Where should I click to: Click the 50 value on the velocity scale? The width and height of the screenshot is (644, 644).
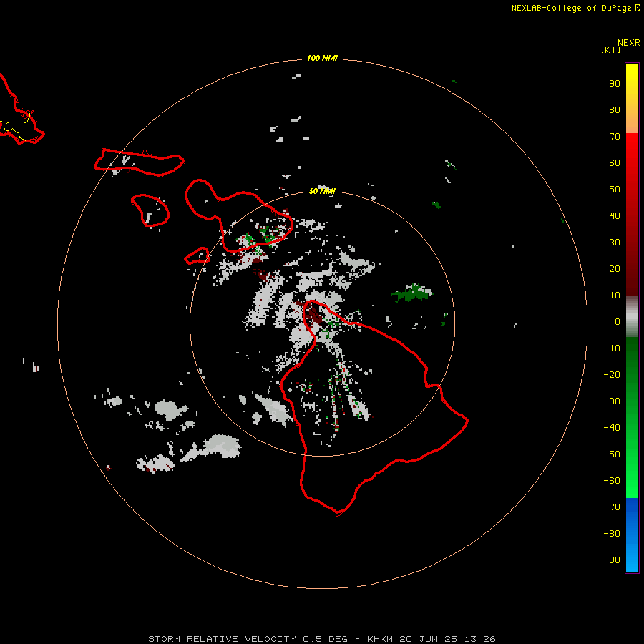pos(615,190)
